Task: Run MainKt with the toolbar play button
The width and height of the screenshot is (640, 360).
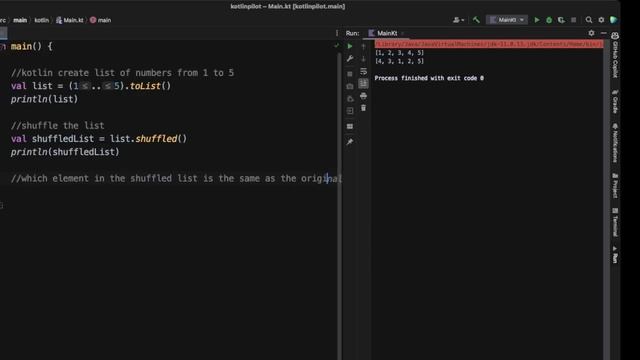Action: (537, 20)
